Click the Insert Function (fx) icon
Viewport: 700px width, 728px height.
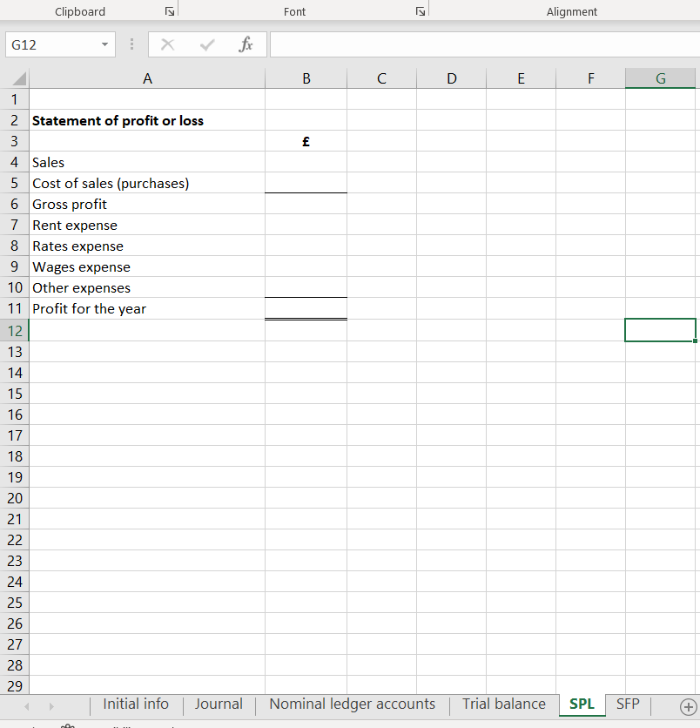click(246, 44)
